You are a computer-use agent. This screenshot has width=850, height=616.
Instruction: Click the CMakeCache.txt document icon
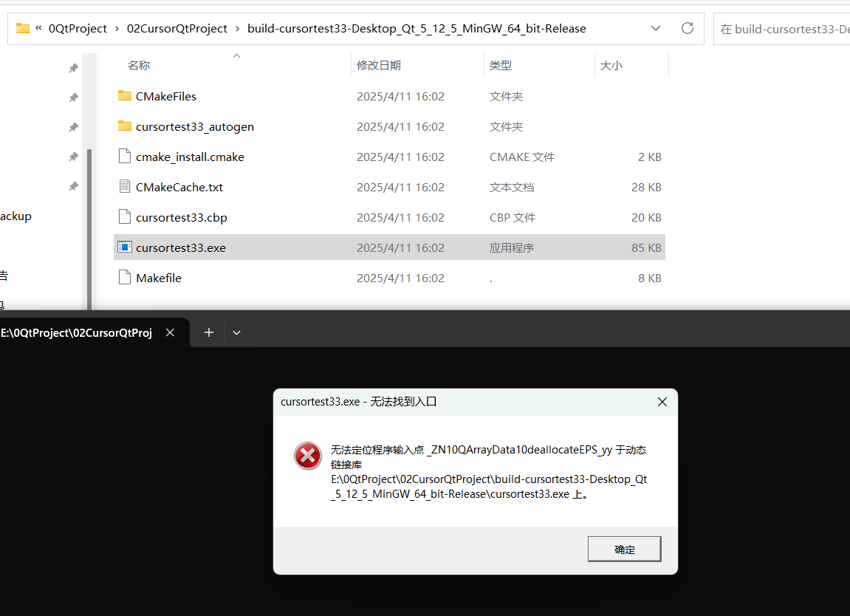[x=125, y=187]
